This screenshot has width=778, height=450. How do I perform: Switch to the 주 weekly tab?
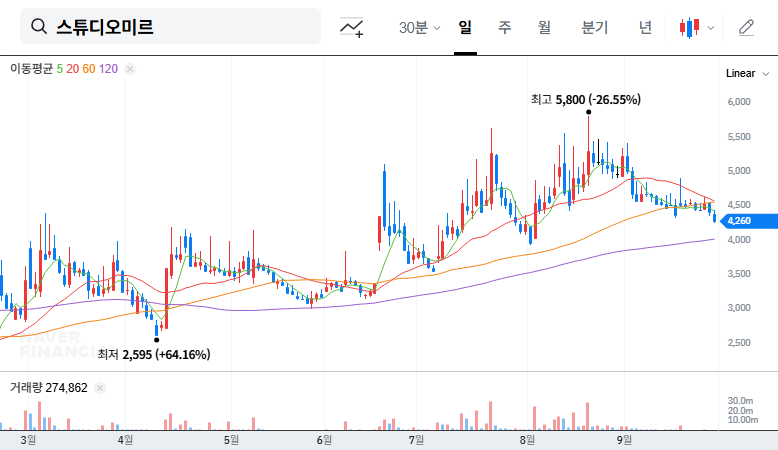point(505,27)
